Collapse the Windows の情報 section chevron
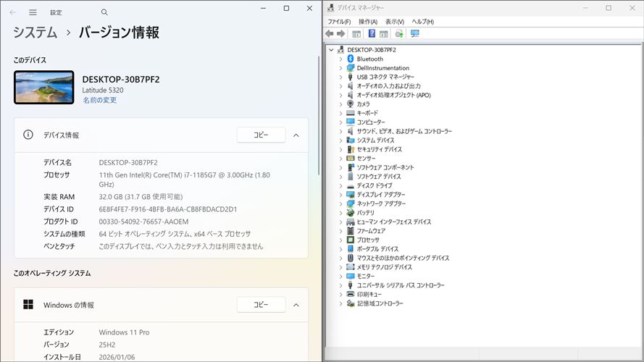644x362 pixels. pos(296,305)
